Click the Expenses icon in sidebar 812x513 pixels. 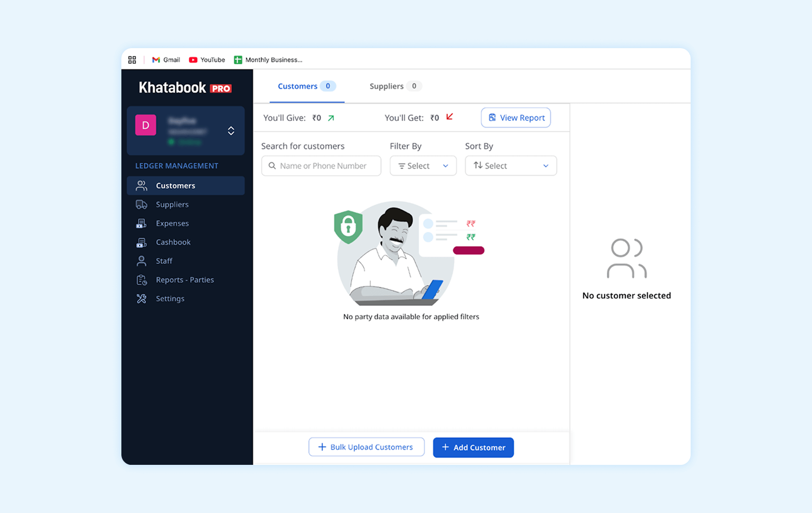(141, 224)
